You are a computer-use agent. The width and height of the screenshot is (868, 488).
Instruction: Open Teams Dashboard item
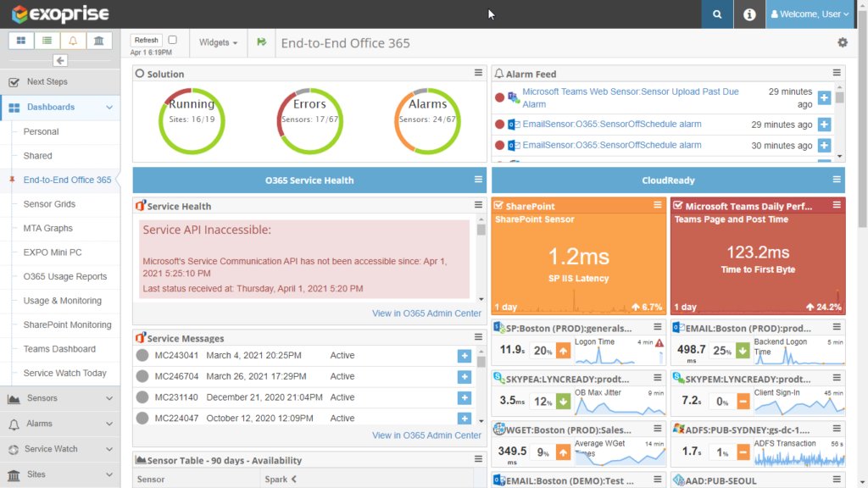point(59,349)
